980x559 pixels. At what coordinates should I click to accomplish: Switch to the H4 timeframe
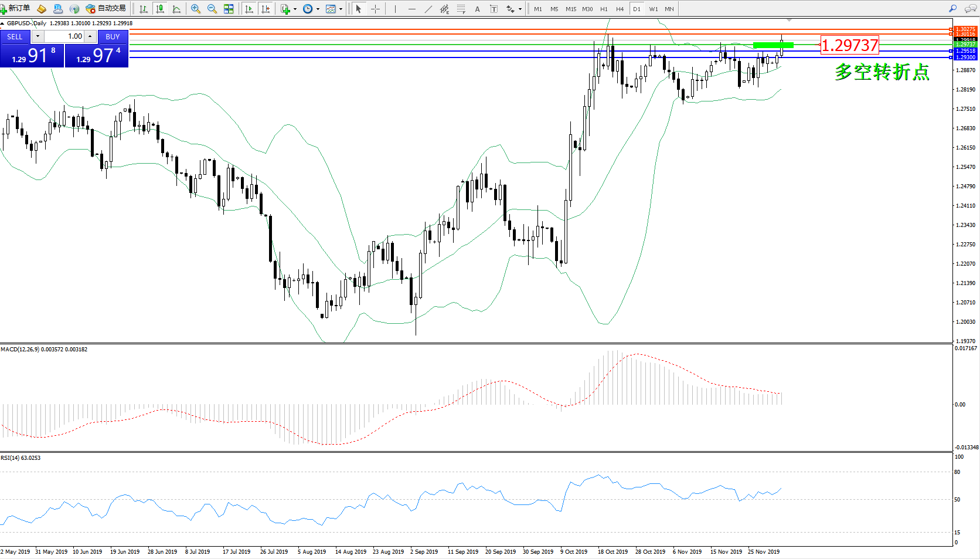[x=620, y=9]
